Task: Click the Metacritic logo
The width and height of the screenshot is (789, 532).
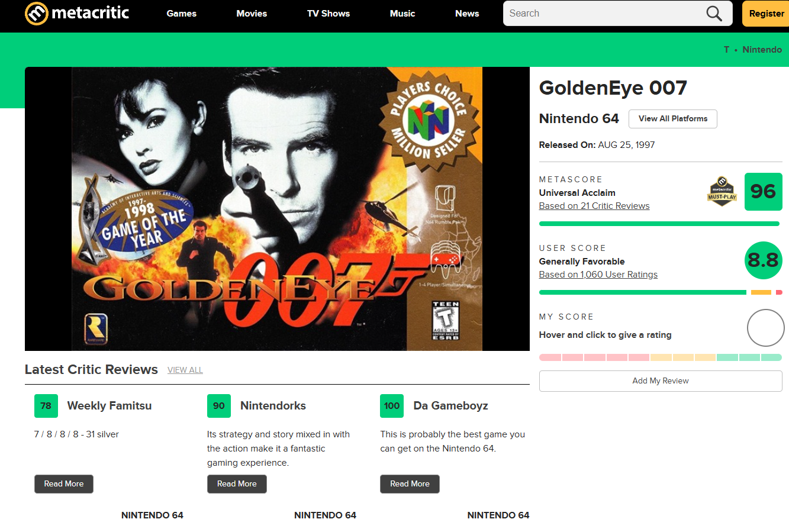Action: (x=77, y=13)
